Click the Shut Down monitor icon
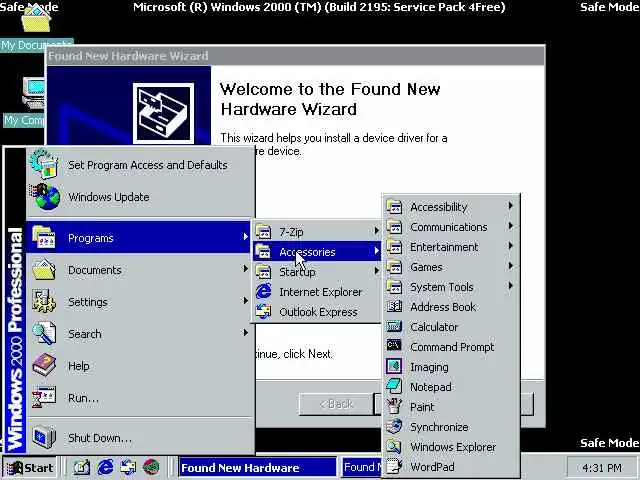 [44, 437]
